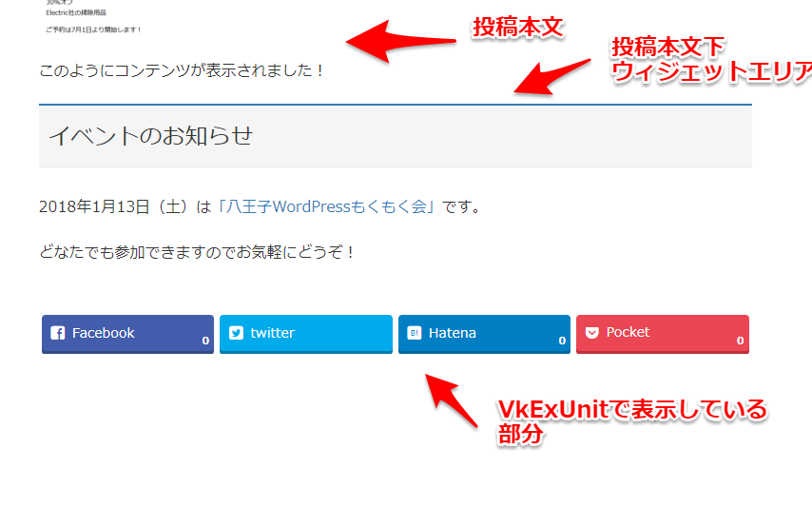Click the Pocket save count number
This screenshot has width=812, height=527.
point(740,341)
